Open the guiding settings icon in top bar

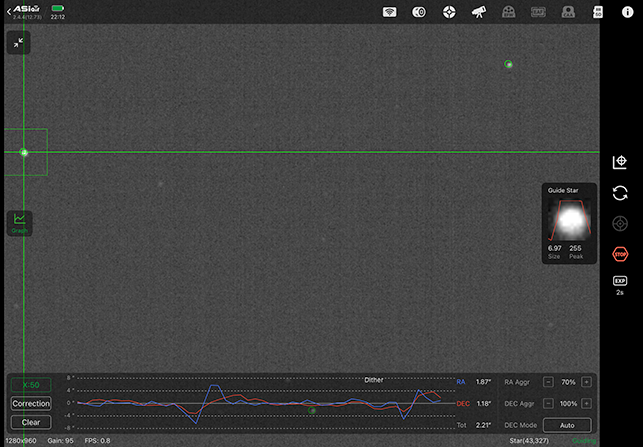[x=450, y=12]
